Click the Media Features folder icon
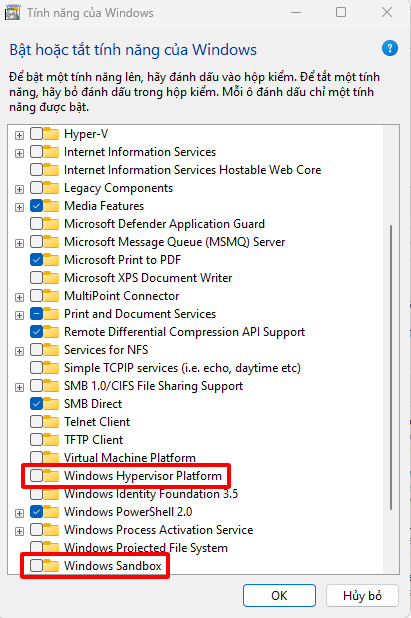The height and width of the screenshot is (618, 411). pyautogui.click(x=51, y=206)
